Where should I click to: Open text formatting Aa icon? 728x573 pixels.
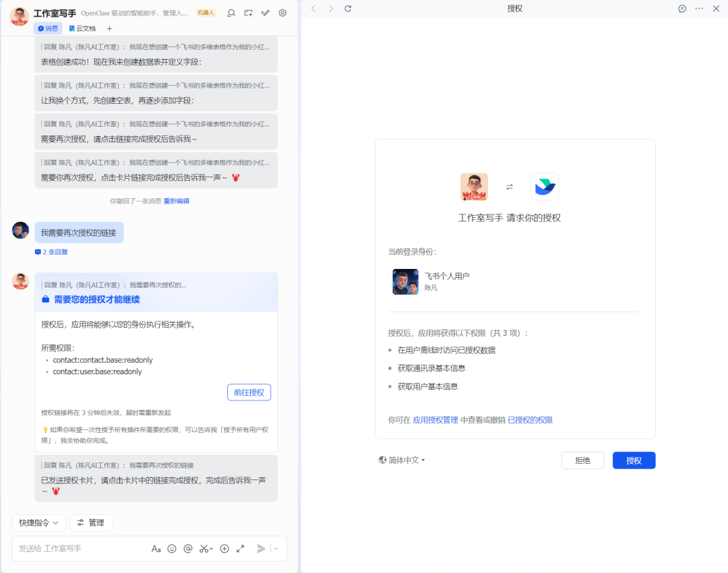pos(156,549)
